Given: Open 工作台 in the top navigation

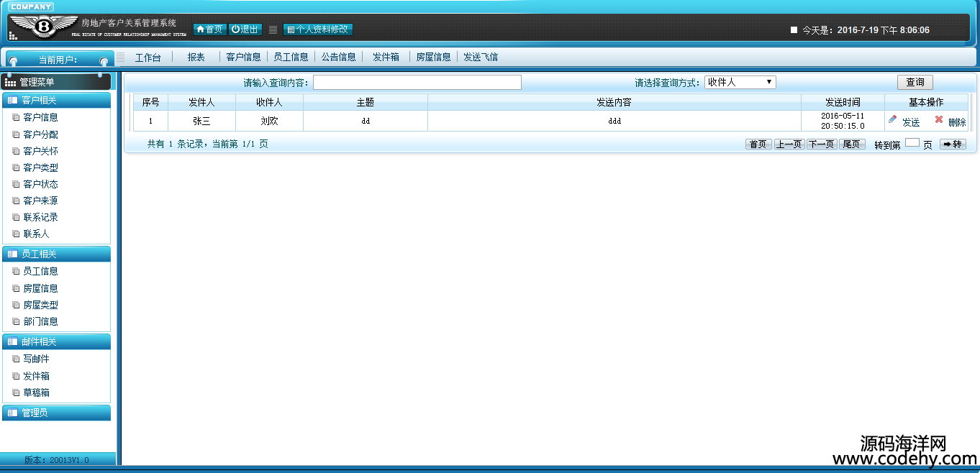Looking at the screenshot, I should tap(148, 58).
